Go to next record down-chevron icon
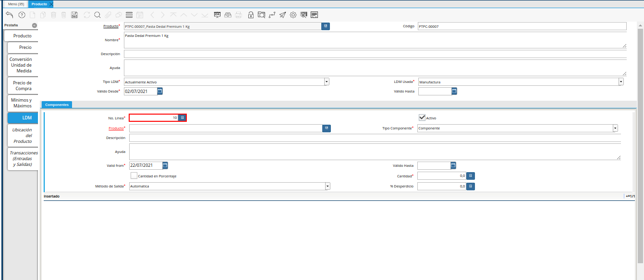This screenshot has height=280, width=644. pyautogui.click(x=194, y=15)
